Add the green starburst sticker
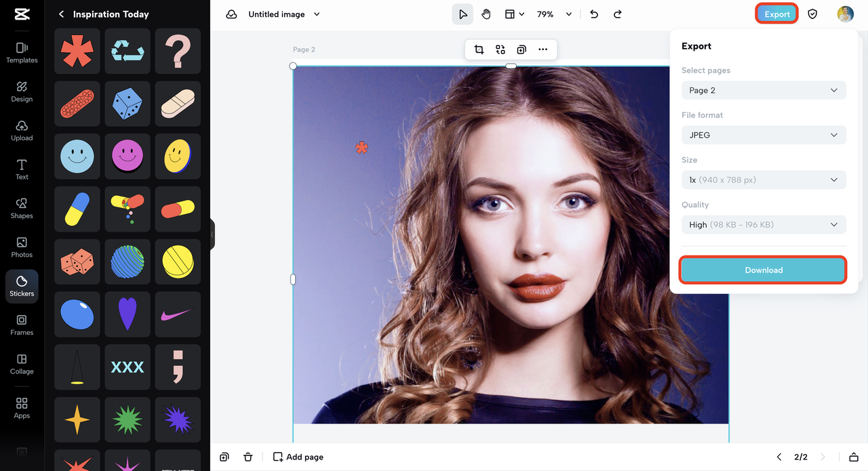The width and height of the screenshot is (868, 471). click(x=127, y=420)
